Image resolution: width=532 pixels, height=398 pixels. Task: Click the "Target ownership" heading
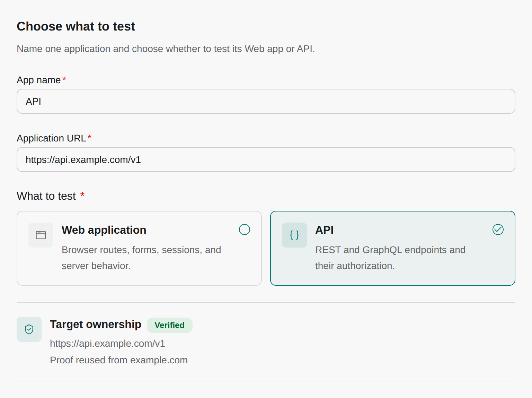coord(96,324)
